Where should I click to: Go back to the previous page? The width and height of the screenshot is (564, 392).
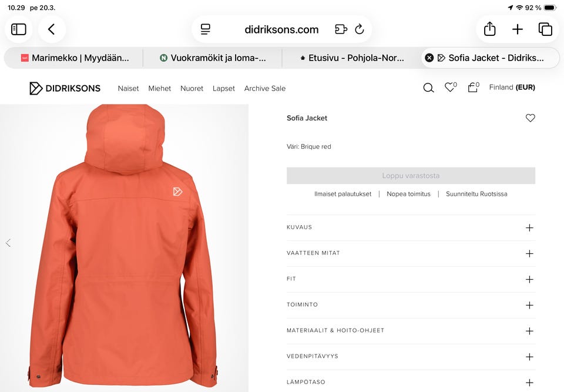tap(52, 29)
